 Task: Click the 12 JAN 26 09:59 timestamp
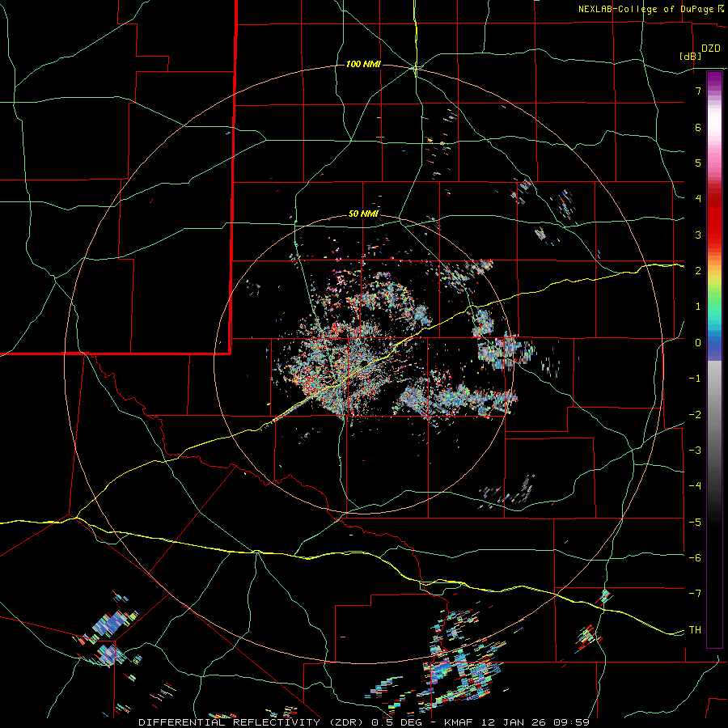pyautogui.click(x=535, y=722)
